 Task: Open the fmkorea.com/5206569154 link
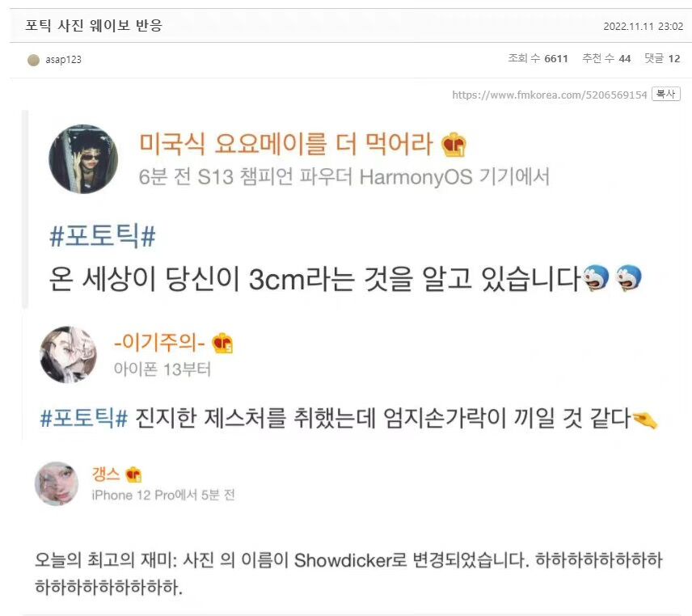click(550, 95)
